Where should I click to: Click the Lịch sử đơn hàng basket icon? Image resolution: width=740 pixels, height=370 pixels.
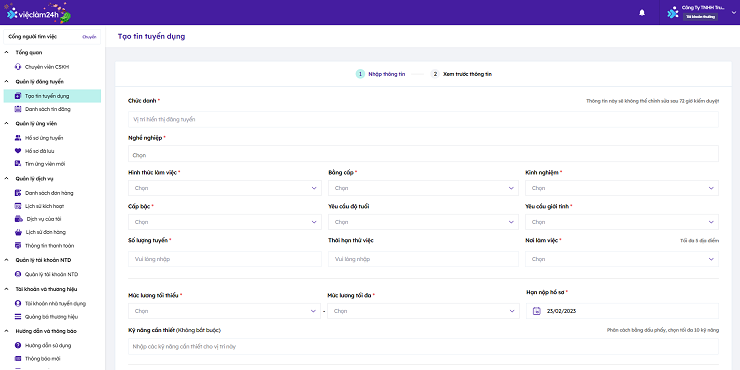click(x=18, y=232)
